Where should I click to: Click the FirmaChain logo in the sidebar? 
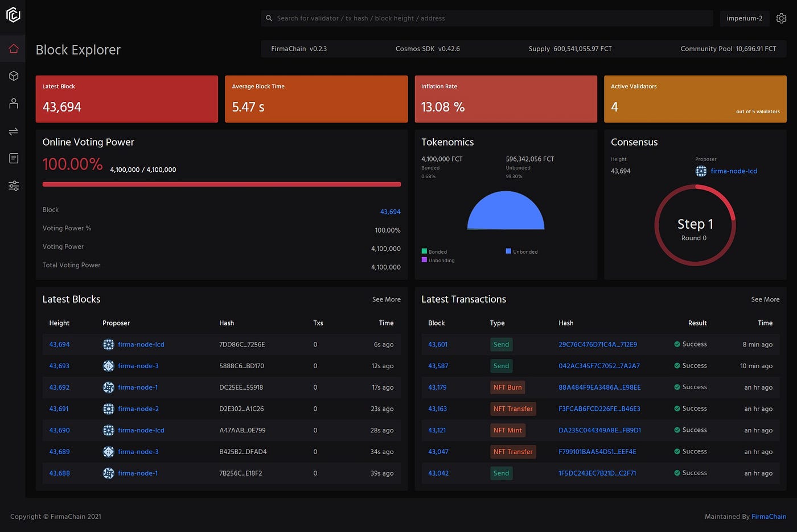click(x=13, y=15)
